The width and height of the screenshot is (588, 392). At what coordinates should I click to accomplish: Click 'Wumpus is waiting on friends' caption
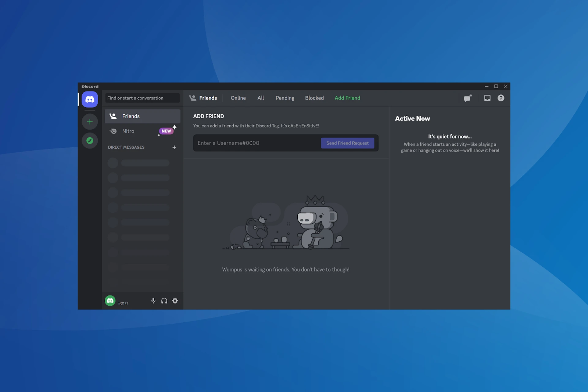click(286, 270)
